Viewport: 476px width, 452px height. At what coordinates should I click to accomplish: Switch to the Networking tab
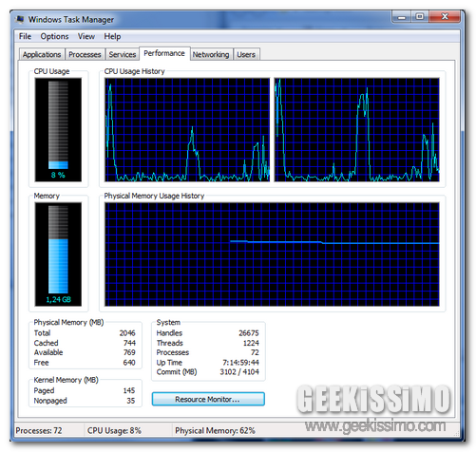211,54
